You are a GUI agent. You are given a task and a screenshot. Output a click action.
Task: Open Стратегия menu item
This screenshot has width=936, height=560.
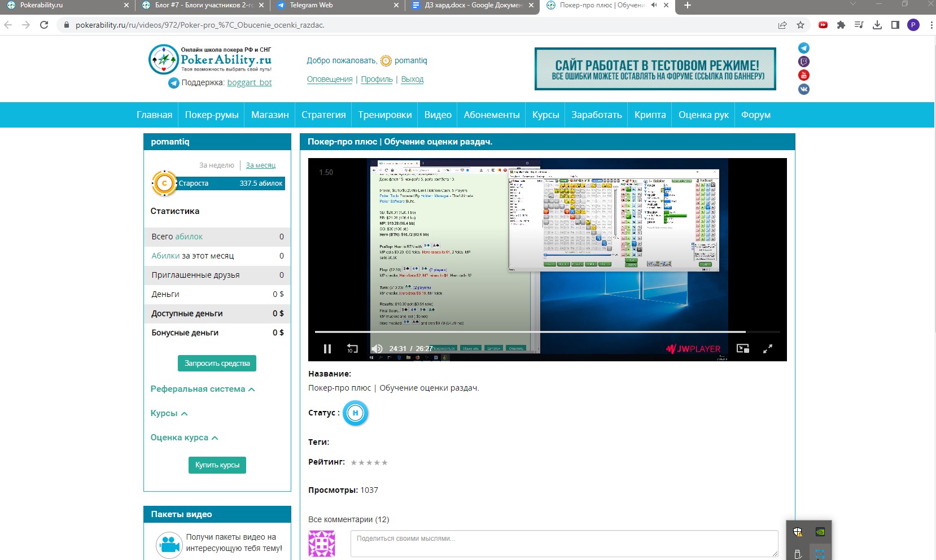[x=323, y=115]
